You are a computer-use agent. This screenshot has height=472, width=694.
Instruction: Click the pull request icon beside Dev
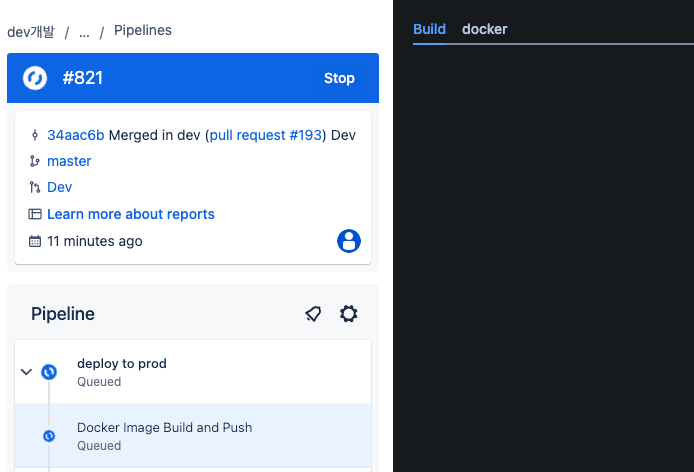[35, 187]
